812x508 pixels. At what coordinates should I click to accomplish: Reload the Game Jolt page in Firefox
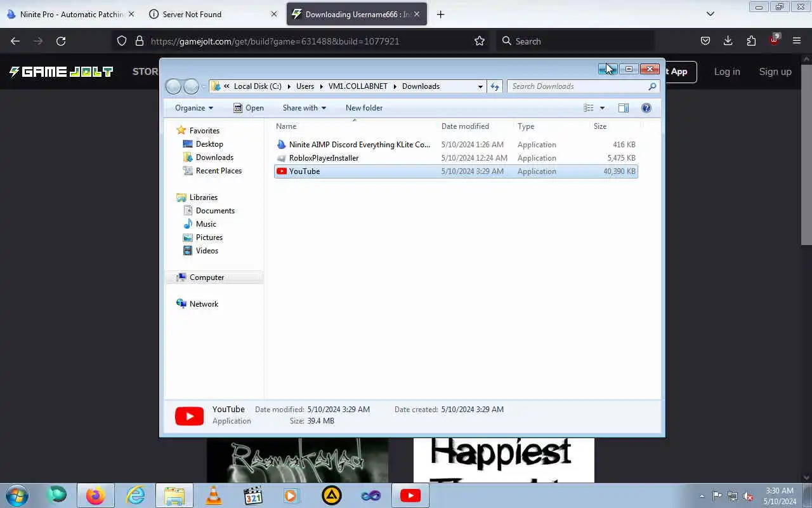61,41
